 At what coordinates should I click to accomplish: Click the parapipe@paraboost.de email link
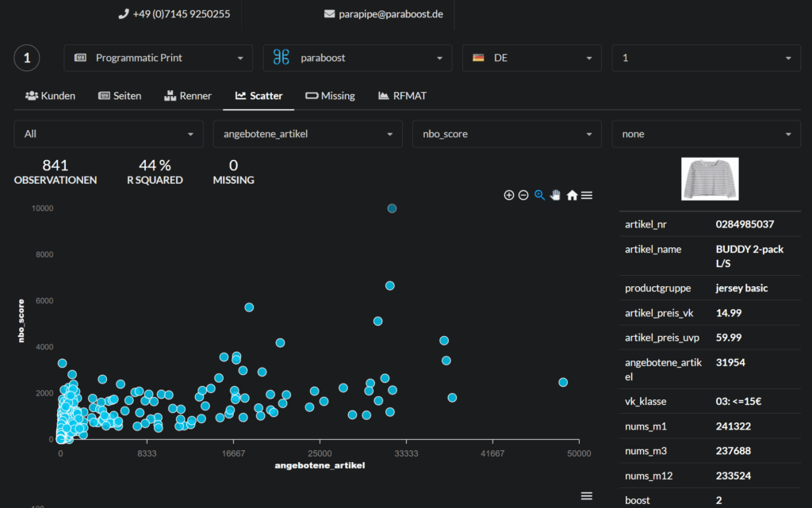390,14
